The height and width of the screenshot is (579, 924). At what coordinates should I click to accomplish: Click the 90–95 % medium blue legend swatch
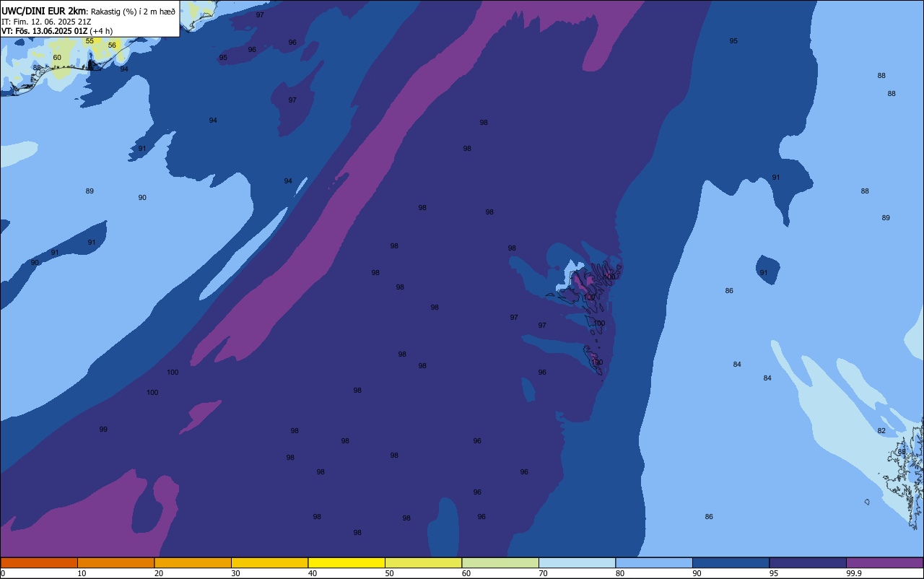731,562
